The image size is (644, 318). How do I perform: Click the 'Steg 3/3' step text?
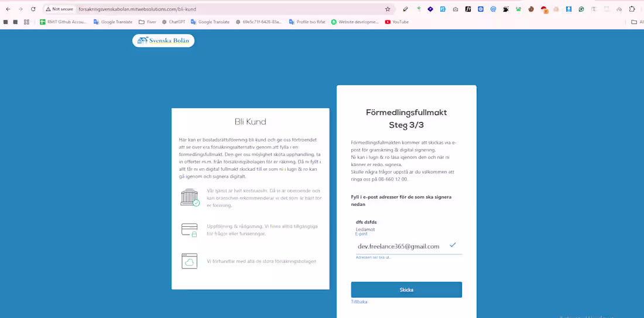click(406, 125)
